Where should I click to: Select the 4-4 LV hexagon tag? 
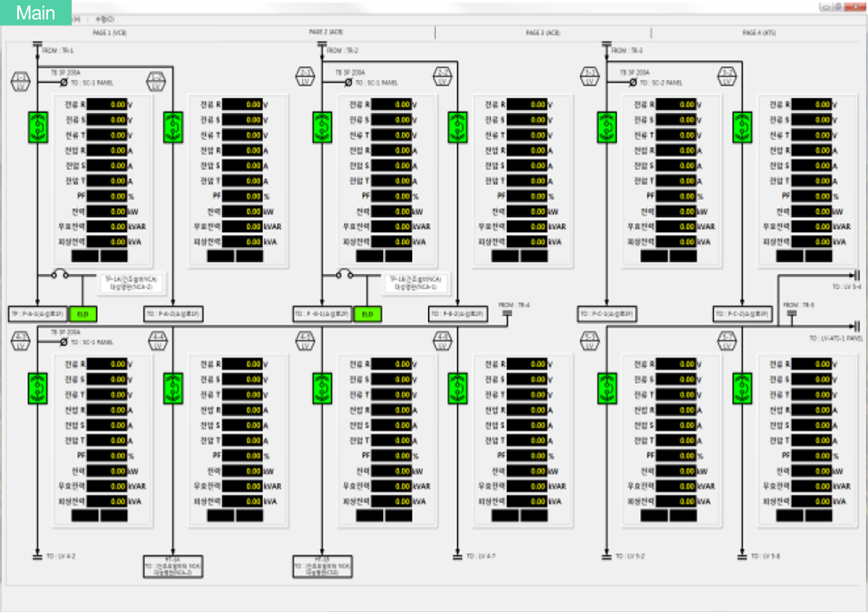(158, 341)
